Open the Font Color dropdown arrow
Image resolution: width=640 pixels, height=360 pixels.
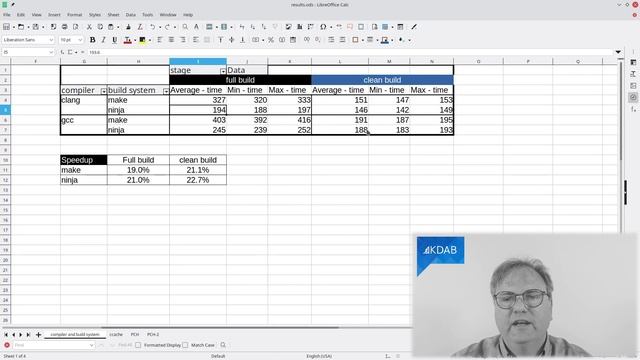coord(135,40)
